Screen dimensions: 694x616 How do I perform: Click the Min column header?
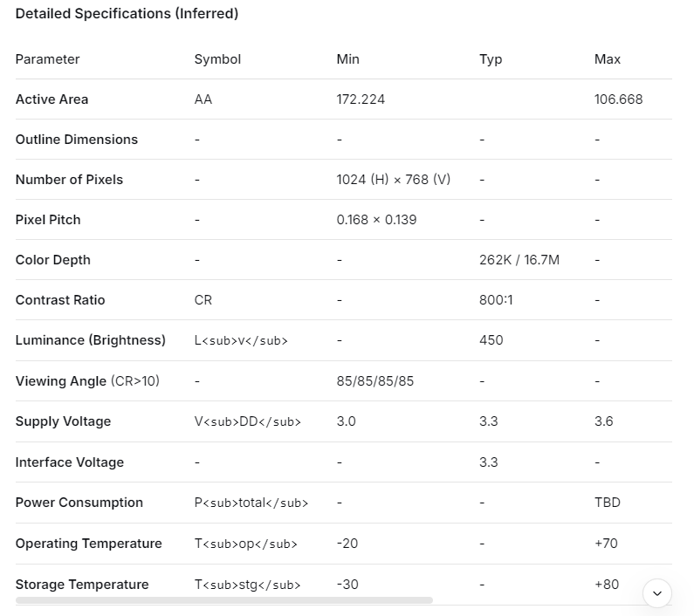(x=347, y=59)
